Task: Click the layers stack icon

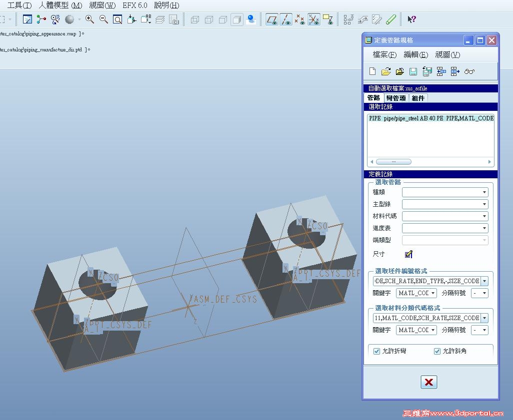Action: (160, 19)
